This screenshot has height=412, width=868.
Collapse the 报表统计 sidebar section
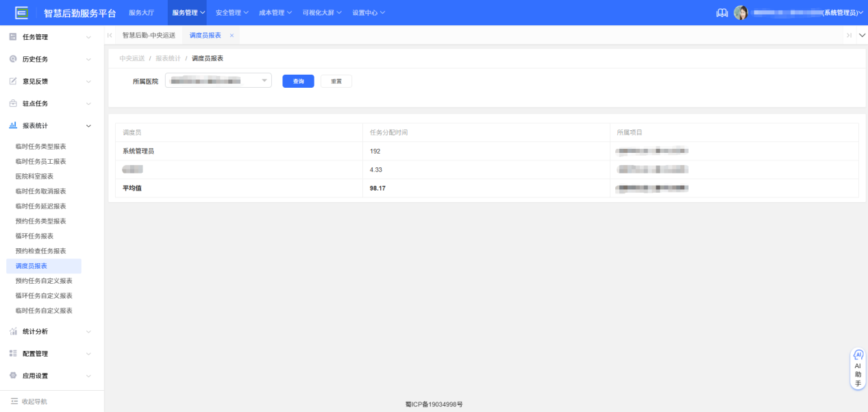tap(51, 125)
